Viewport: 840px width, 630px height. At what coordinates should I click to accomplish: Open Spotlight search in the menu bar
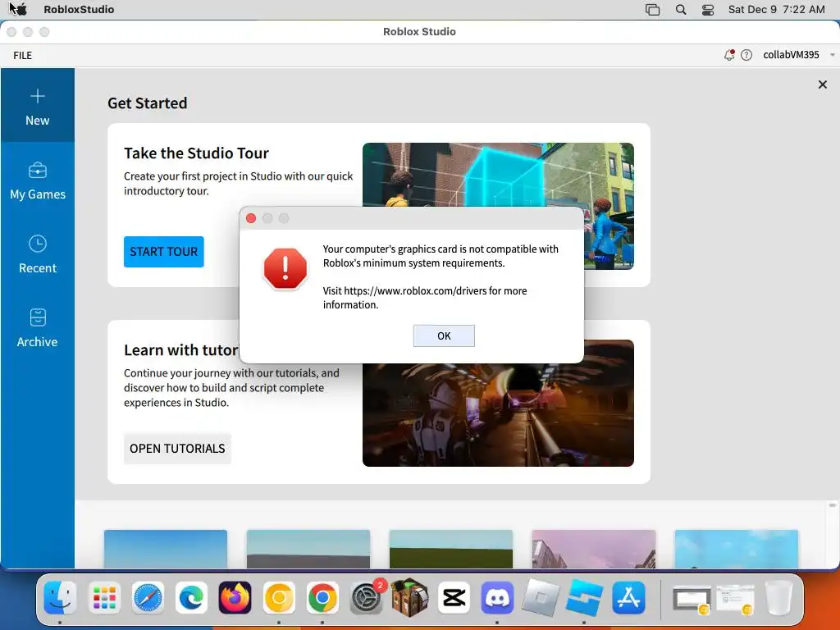click(680, 9)
